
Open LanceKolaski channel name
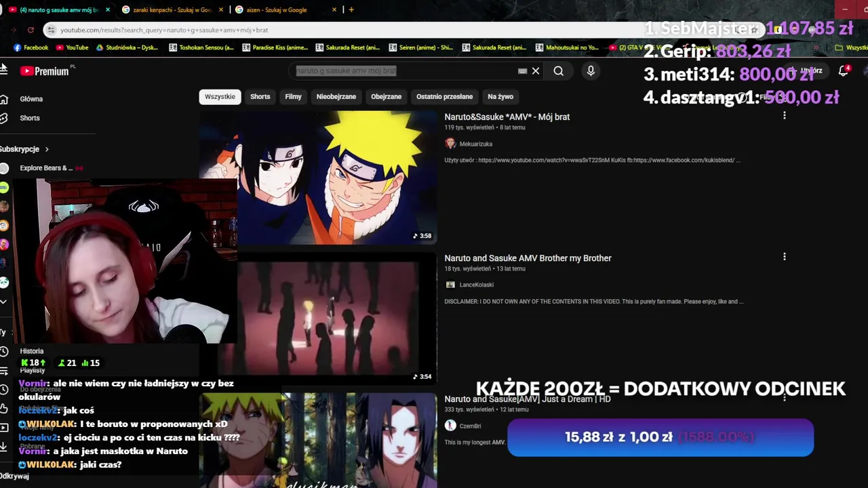point(476,285)
